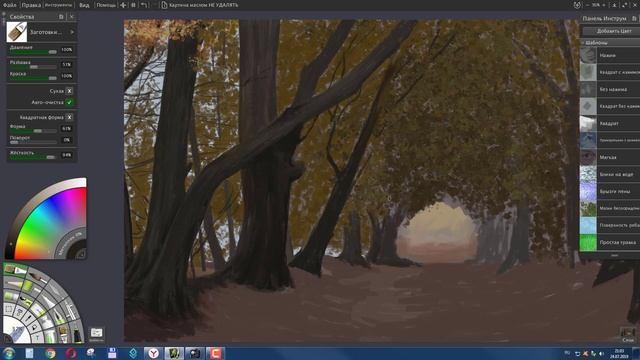Open Google Chrome from the taskbar
The image size is (640, 360).
click(x=51, y=353)
